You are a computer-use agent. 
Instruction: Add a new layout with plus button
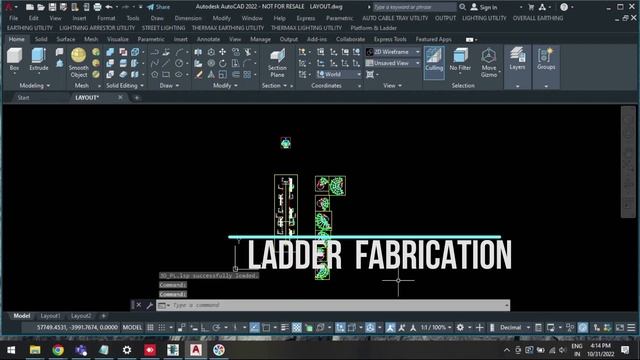[x=104, y=316]
